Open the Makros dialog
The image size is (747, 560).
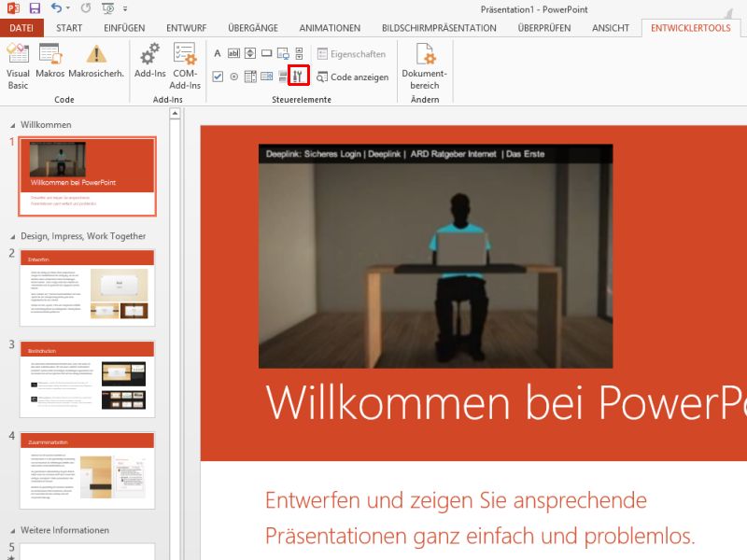[49, 61]
